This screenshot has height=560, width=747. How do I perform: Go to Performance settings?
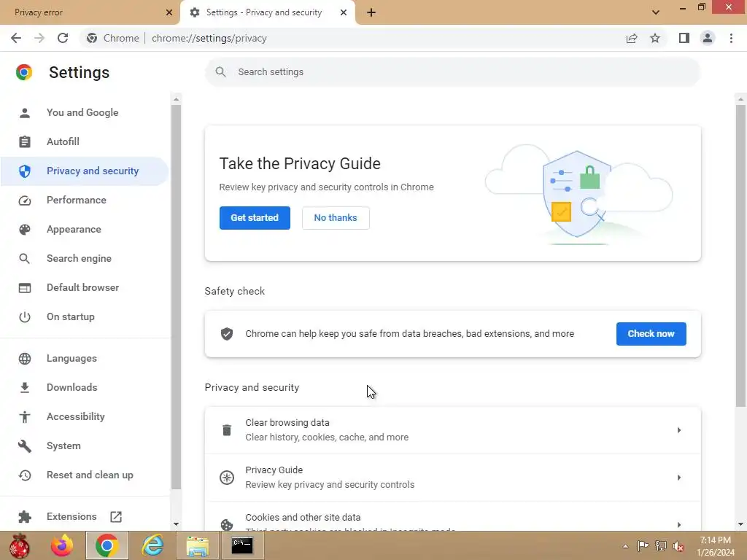[85, 200]
